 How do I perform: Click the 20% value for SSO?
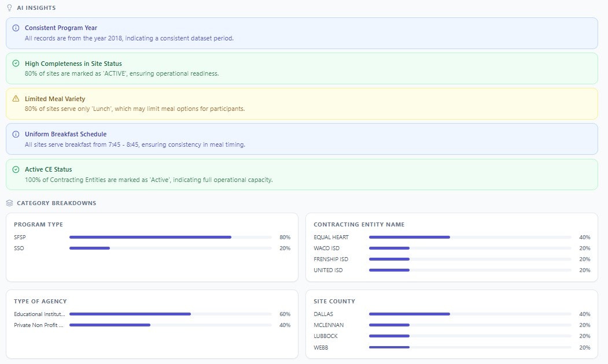[x=285, y=248]
